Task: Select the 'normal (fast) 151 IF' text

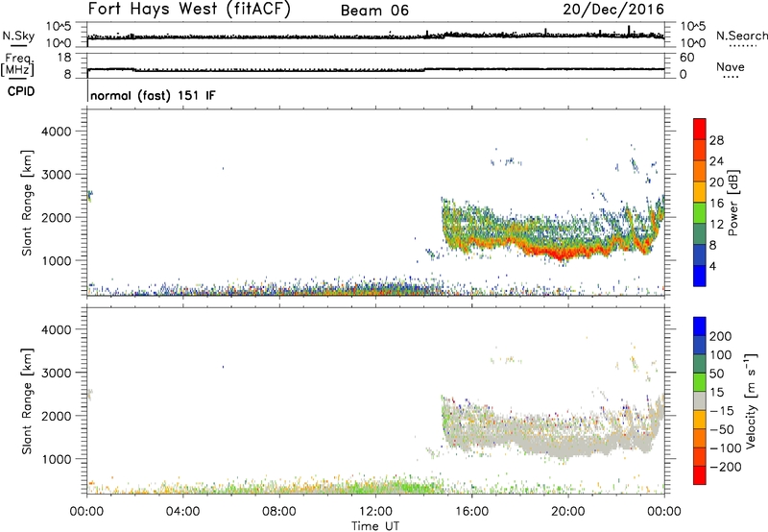Action: point(153,95)
